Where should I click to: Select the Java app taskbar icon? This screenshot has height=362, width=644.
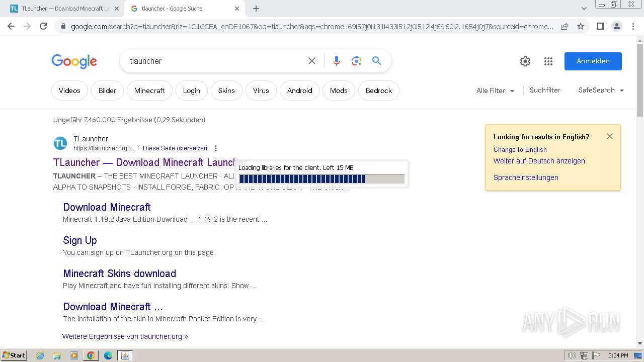[125, 355]
